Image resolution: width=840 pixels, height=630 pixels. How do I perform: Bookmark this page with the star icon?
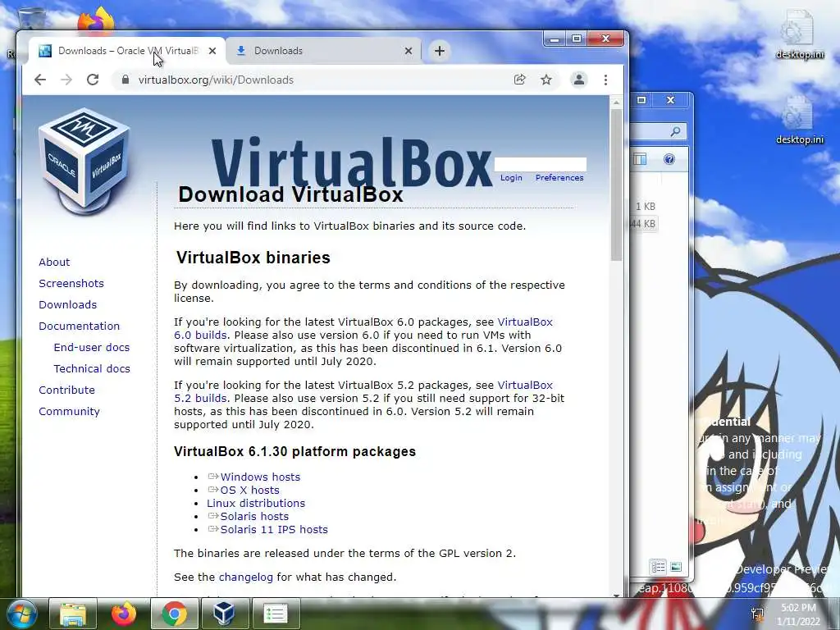pyautogui.click(x=546, y=80)
